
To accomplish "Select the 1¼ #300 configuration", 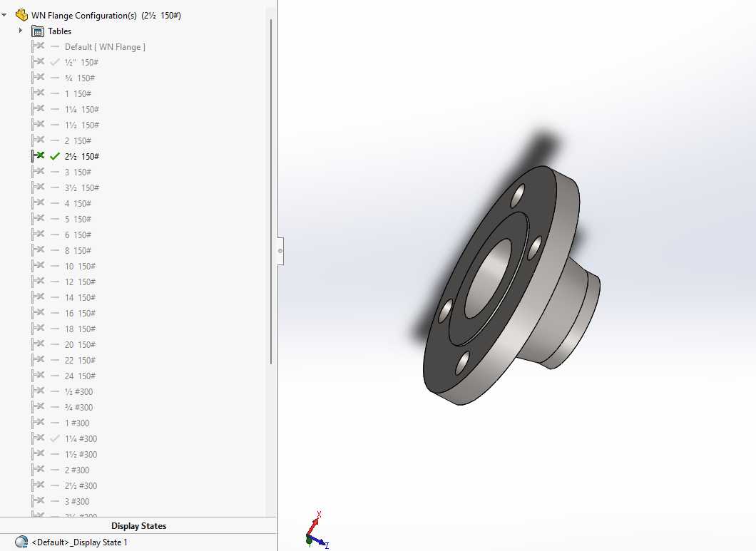I will [x=81, y=438].
